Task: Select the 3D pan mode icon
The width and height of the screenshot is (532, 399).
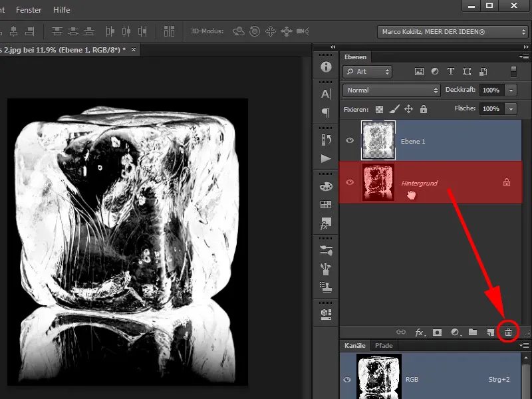Action: (271, 31)
